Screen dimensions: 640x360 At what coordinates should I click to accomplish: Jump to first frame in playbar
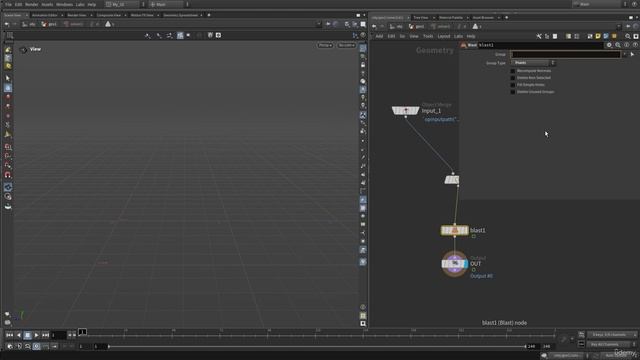click(9, 335)
